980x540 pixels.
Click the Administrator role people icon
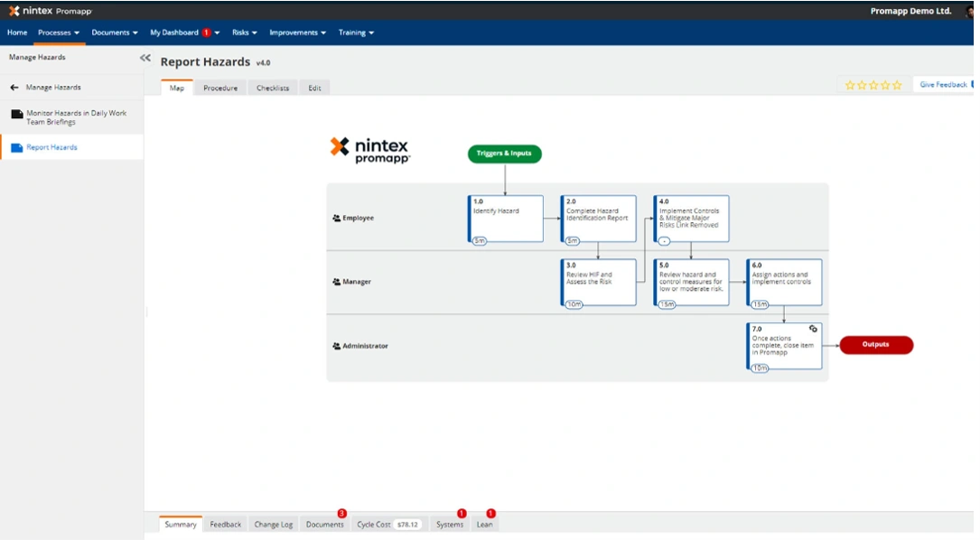(336, 346)
